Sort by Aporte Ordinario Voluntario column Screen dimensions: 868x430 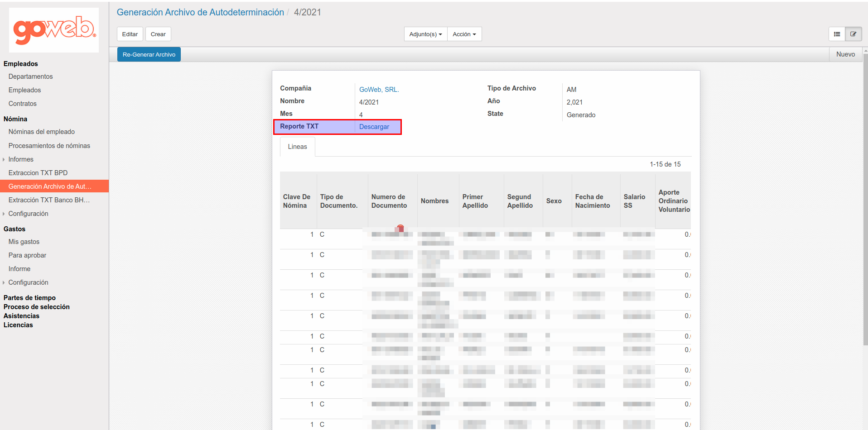click(x=674, y=201)
